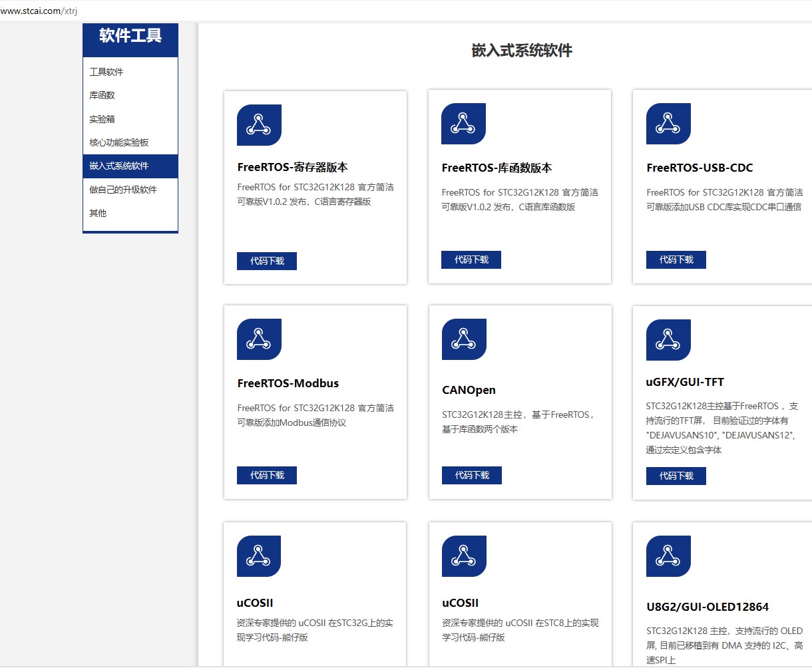Click the icon of the STC32G uCOSII card
812x668 pixels.
(259, 556)
